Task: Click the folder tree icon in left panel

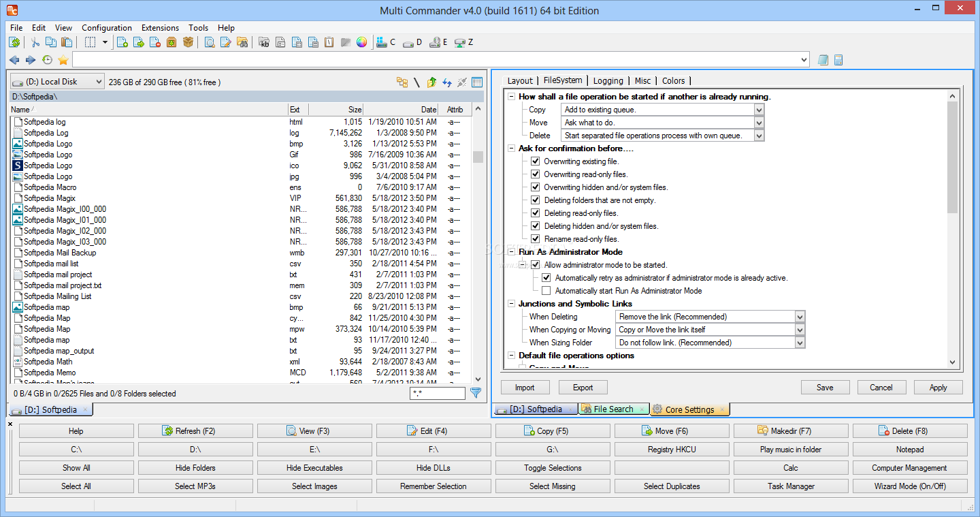Action: tap(402, 82)
